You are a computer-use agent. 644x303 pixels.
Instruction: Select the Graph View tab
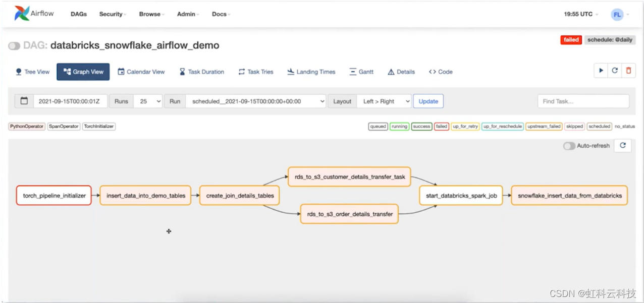click(x=83, y=72)
